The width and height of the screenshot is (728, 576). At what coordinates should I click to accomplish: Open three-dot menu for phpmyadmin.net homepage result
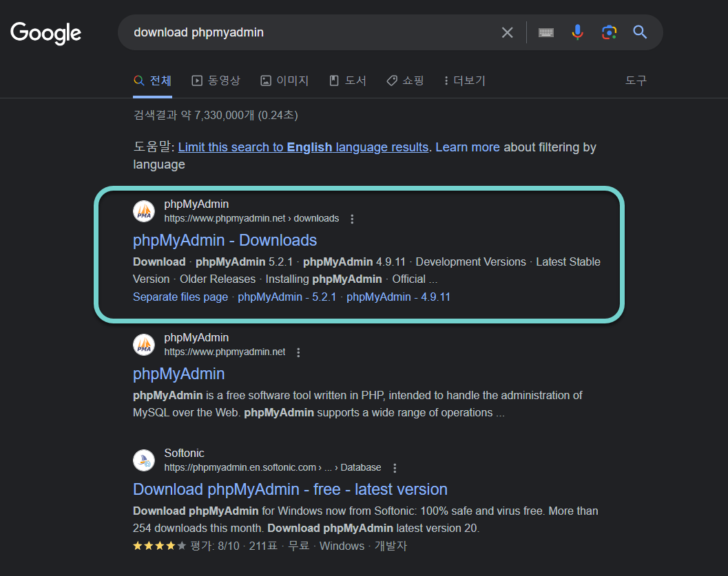(298, 352)
